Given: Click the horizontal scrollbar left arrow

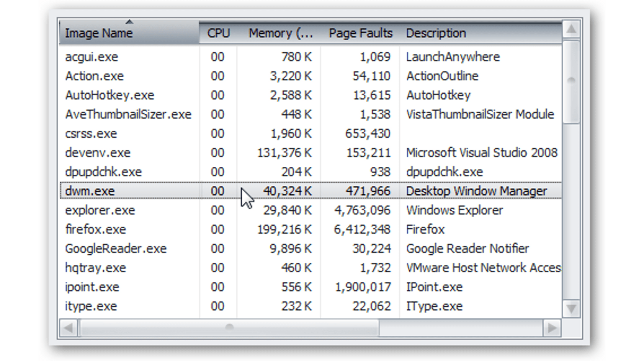Looking at the screenshot, I should tap(69, 328).
